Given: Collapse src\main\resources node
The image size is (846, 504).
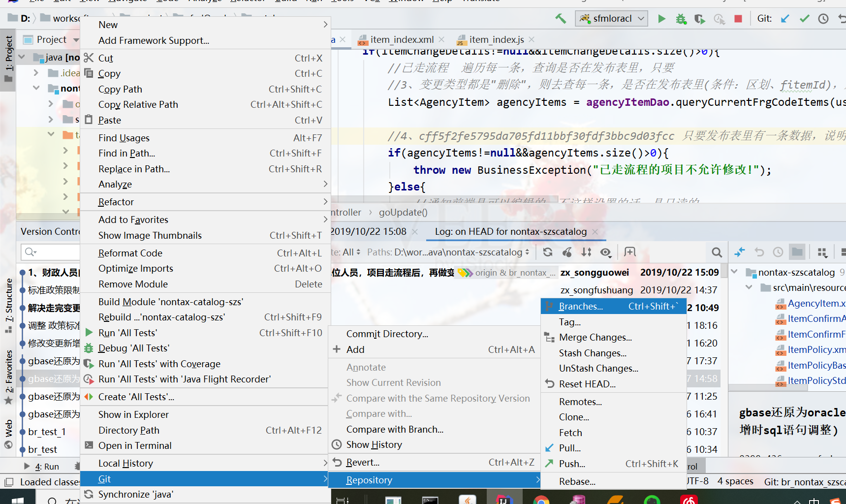Looking at the screenshot, I should point(749,287).
